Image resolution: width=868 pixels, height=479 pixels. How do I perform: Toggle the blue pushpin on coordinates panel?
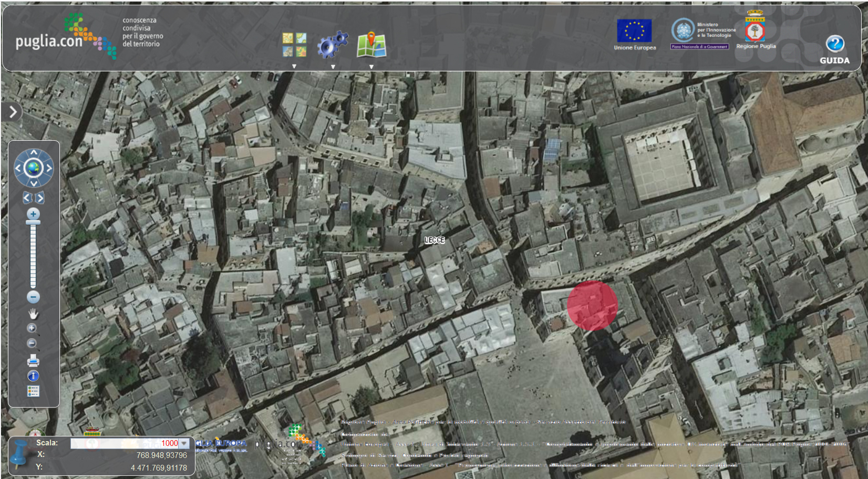click(20, 454)
